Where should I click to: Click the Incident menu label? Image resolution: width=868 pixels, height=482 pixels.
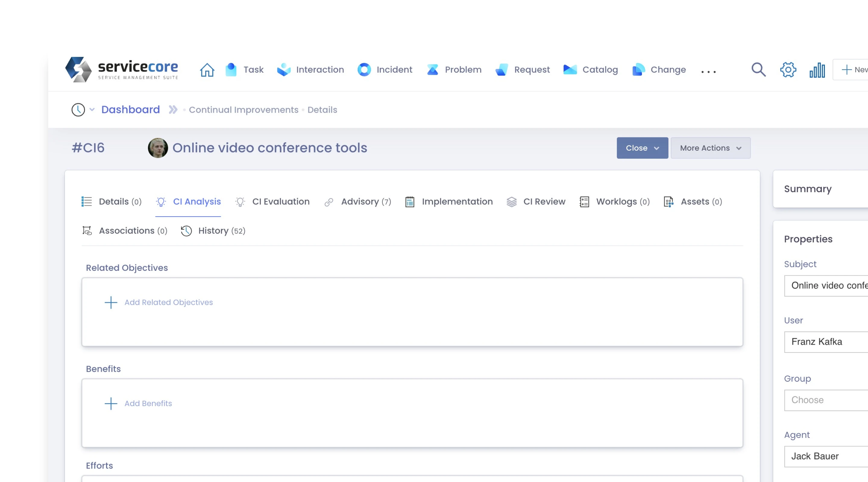[395, 70]
